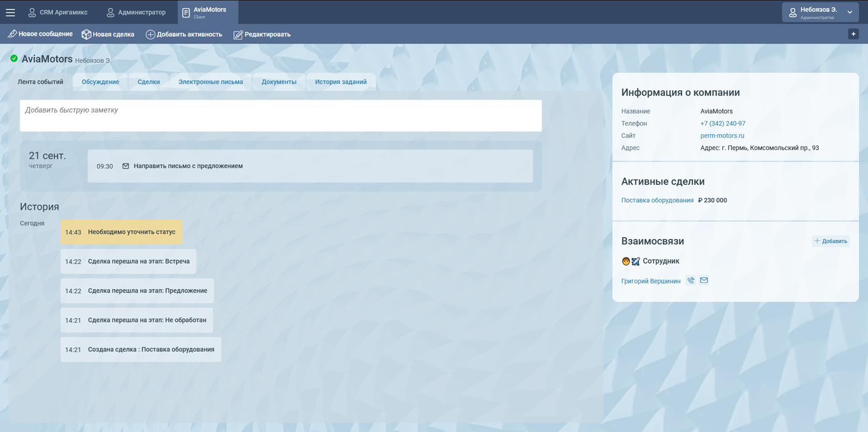Open the Сделки tab
Screen dimensions: 868x432
coord(148,82)
